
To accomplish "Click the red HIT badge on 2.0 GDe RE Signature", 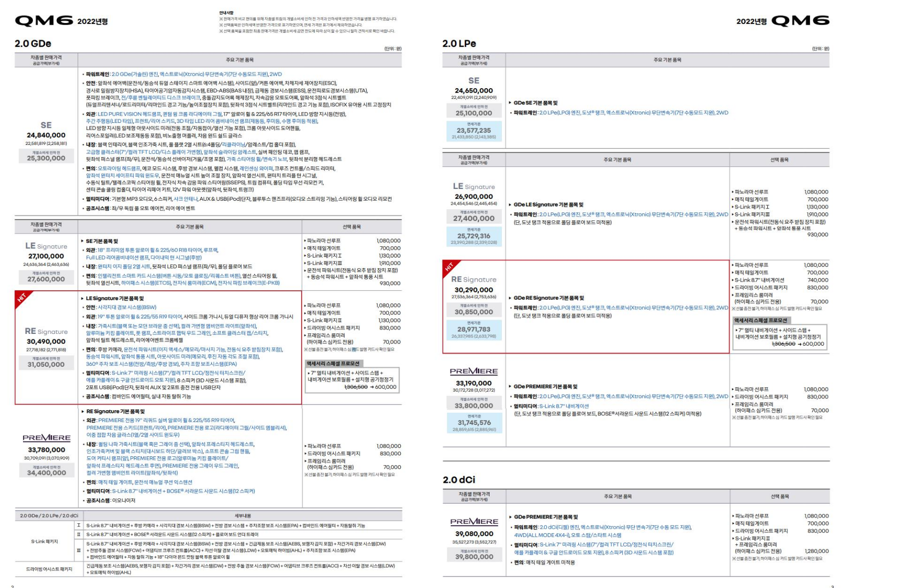I will pos(23,299).
